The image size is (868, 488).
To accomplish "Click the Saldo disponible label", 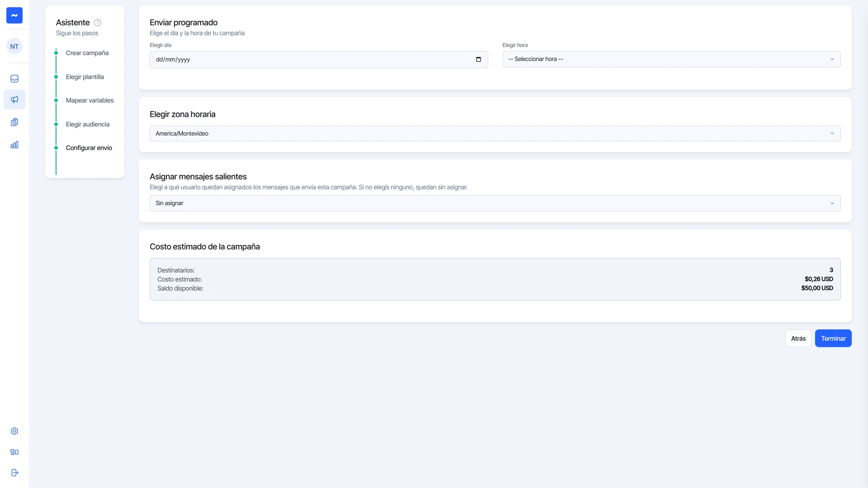I will click(180, 288).
